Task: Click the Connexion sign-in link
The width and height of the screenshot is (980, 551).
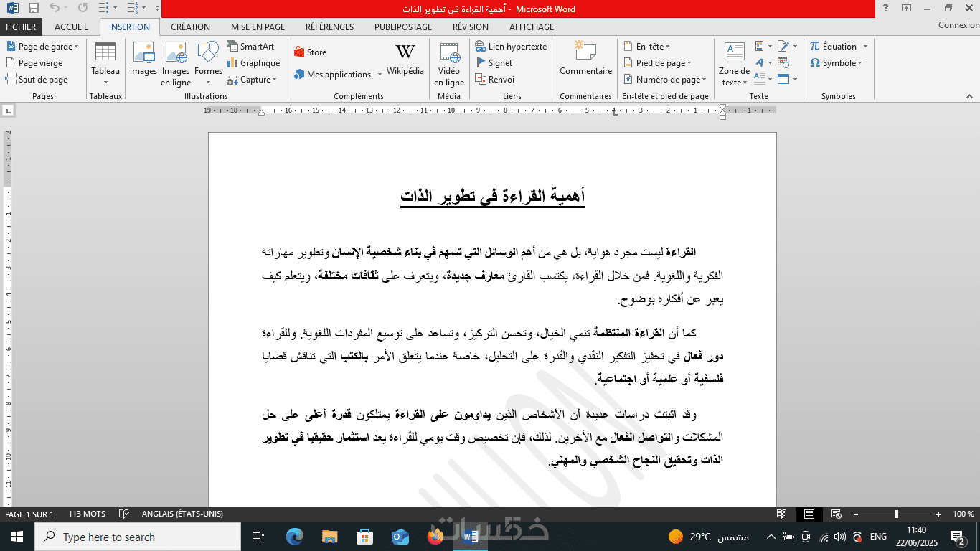Action: click(x=958, y=25)
